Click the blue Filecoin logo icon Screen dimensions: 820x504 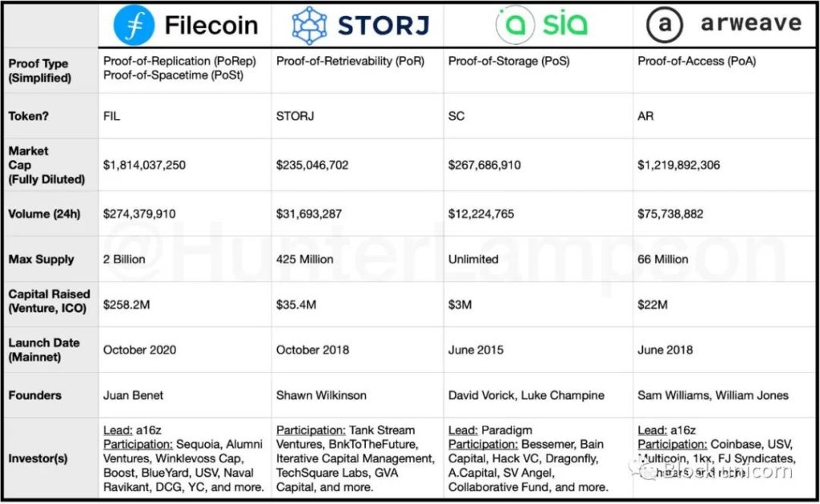[134, 25]
